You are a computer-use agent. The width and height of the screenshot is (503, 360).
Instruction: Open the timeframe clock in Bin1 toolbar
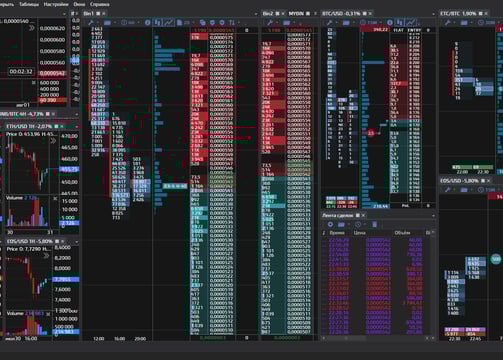click(x=124, y=23)
